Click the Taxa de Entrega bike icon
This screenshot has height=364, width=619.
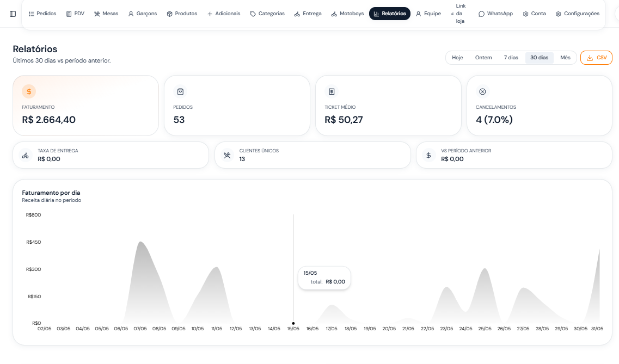(x=25, y=156)
